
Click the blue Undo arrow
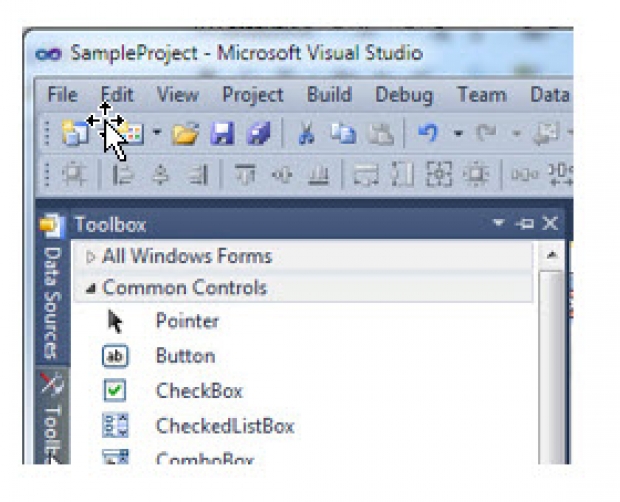pos(428,133)
